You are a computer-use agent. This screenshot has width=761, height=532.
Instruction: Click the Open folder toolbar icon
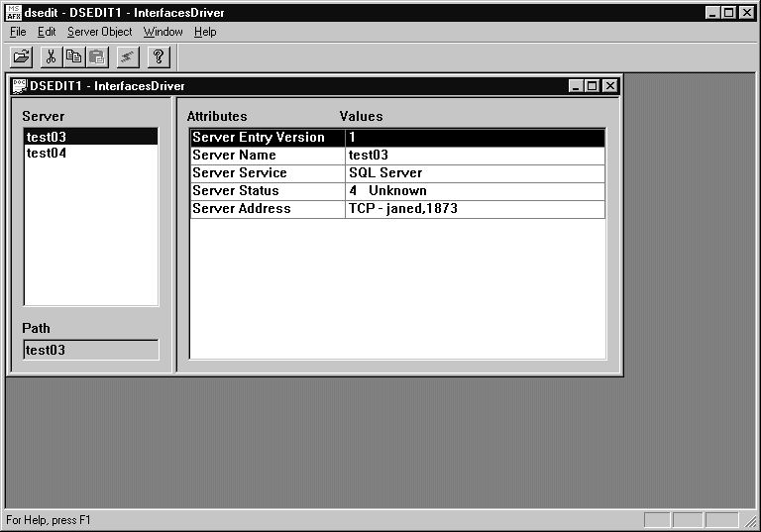(x=22, y=57)
